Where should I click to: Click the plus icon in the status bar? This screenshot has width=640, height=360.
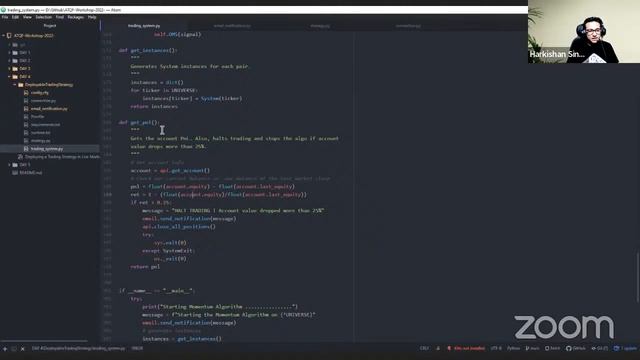pyautogui.click(x=5, y=349)
